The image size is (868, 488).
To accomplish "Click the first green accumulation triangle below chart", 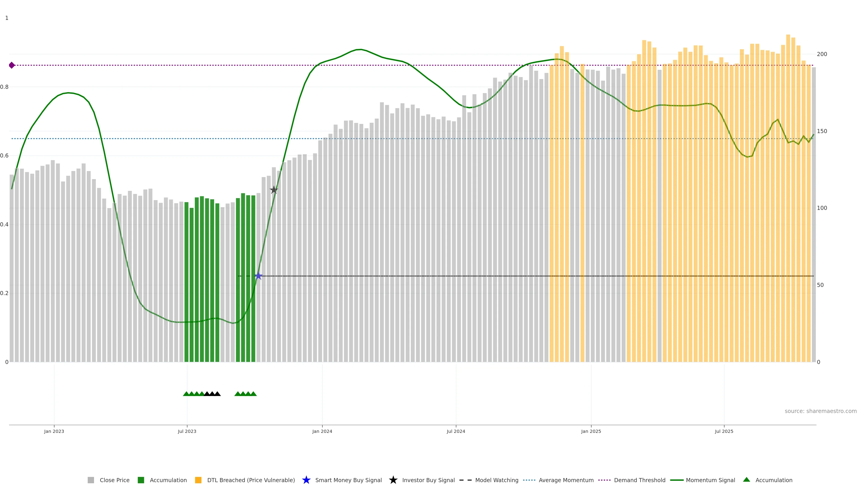I will click(186, 394).
